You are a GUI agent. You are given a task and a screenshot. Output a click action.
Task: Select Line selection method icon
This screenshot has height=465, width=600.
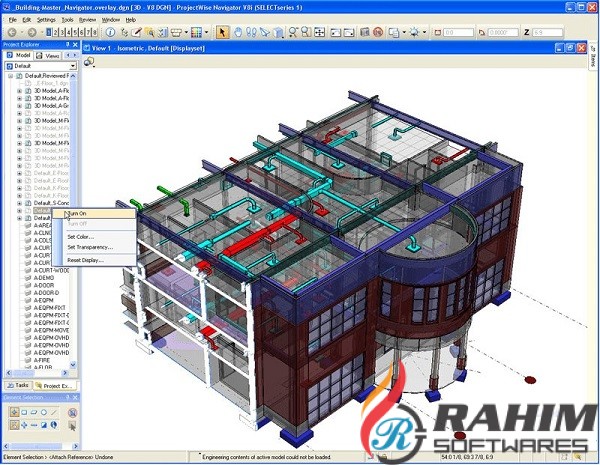[54, 413]
